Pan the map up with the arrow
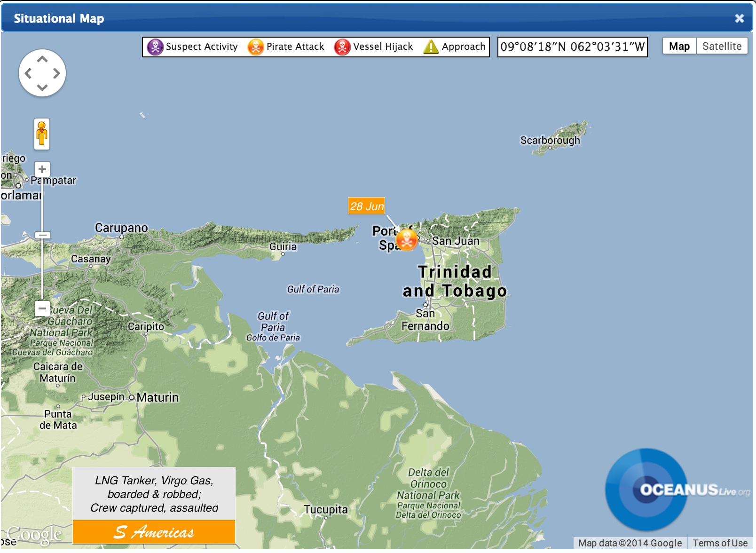The height and width of the screenshot is (553, 756). [x=42, y=59]
